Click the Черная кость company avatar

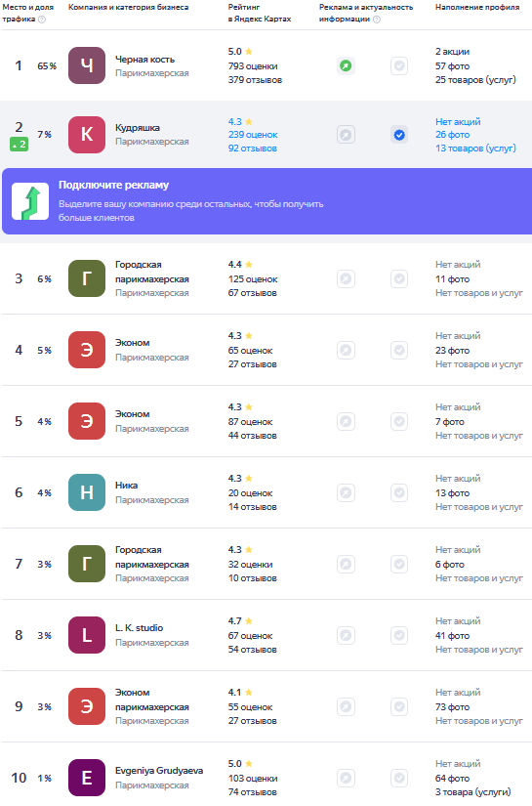[87, 65]
